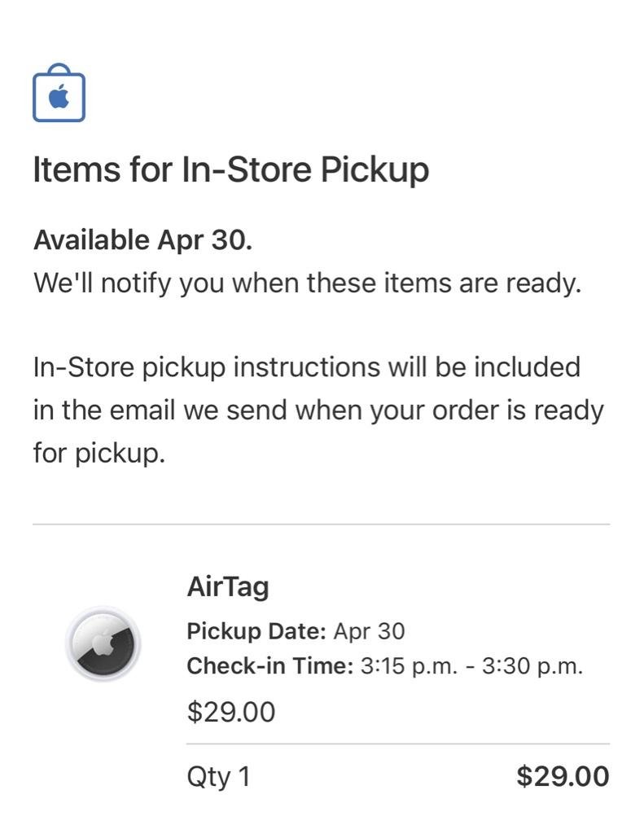Image resolution: width=644 pixels, height=834 pixels.
Task: Click the word Pickup in the heading
Action: tap(374, 169)
